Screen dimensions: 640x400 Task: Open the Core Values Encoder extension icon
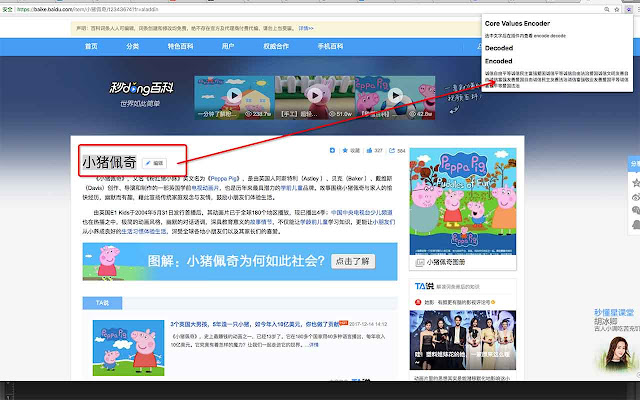click(x=629, y=9)
